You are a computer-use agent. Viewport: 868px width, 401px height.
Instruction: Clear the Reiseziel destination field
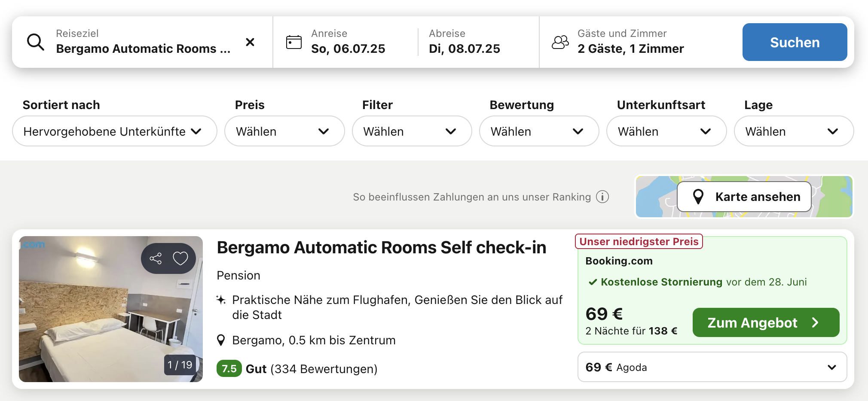pyautogui.click(x=250, y=42)
